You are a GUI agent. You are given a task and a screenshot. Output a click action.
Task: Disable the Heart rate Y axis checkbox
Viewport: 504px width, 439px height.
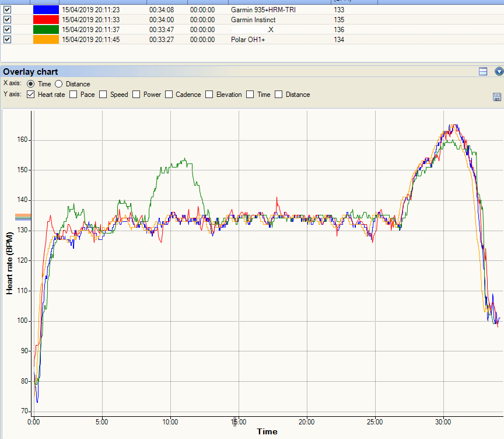pos(30,95)
